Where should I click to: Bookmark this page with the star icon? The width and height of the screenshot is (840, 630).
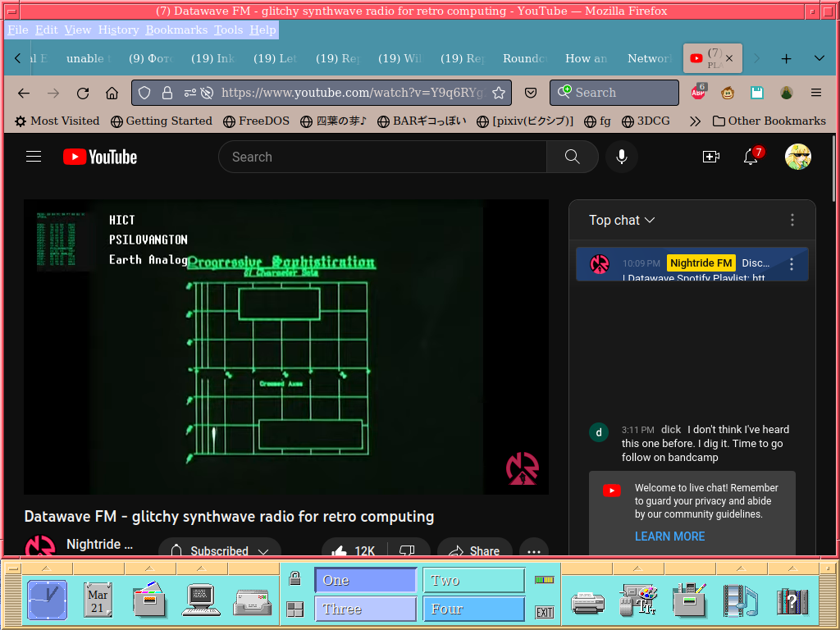(499, 93)
